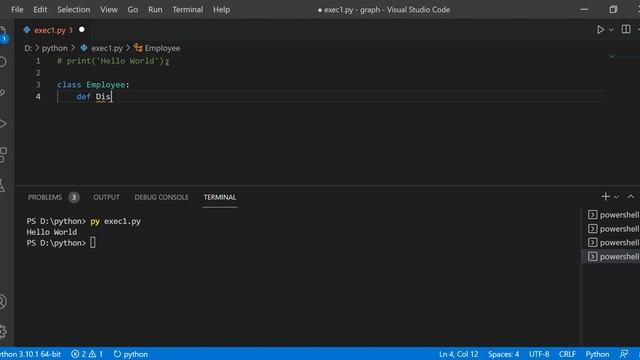The width and height of the screenshot is (640, 360).
Task: Click problems count badge 3
Action: click(x=74, y=197)
